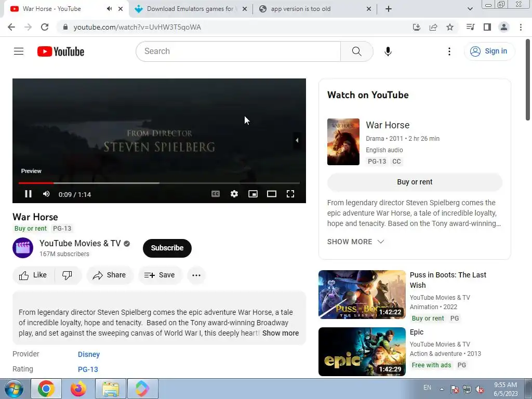532x399 pixels.
Task: Click Chrome icon in the taskbar
Action: click(x=46, y=389)
